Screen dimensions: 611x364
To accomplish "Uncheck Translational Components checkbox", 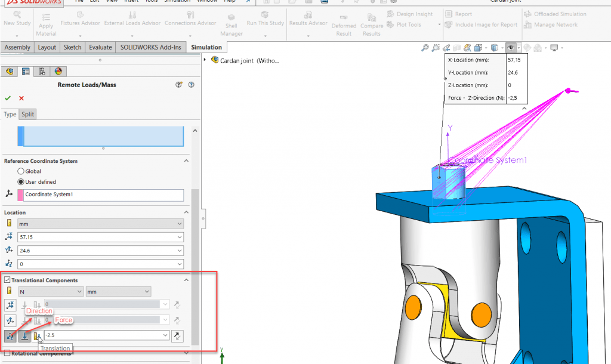I will (x=7, y=280).
